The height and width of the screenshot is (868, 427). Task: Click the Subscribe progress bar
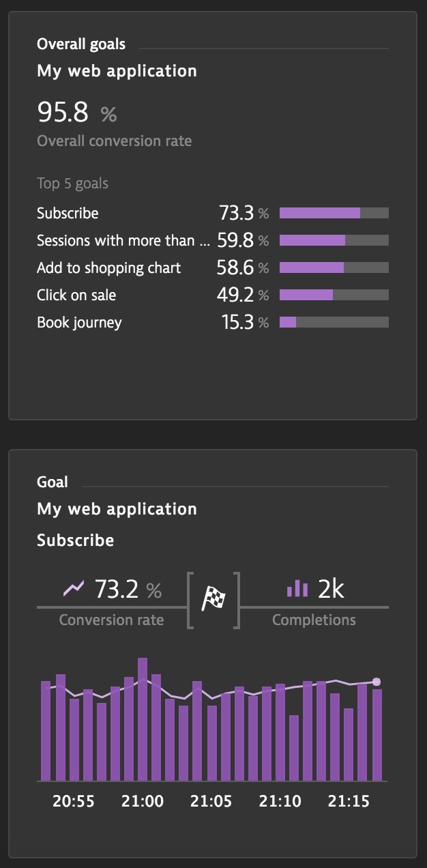point(334,213)
